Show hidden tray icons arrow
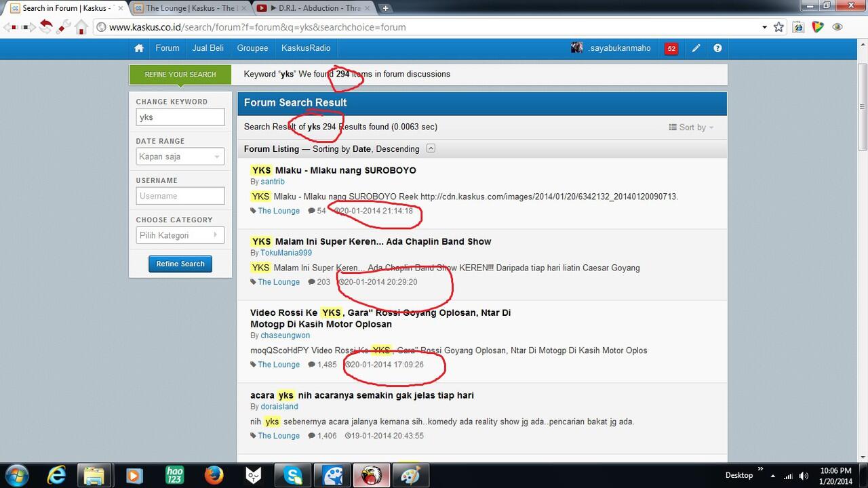Screen dimensions: 868x488 [772, 476]
